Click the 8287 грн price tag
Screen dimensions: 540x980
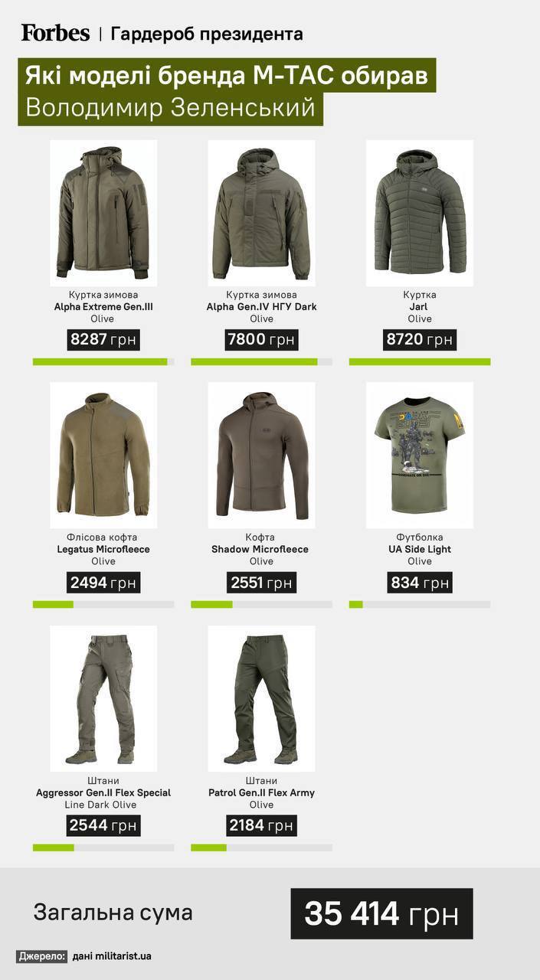[103, 340]
